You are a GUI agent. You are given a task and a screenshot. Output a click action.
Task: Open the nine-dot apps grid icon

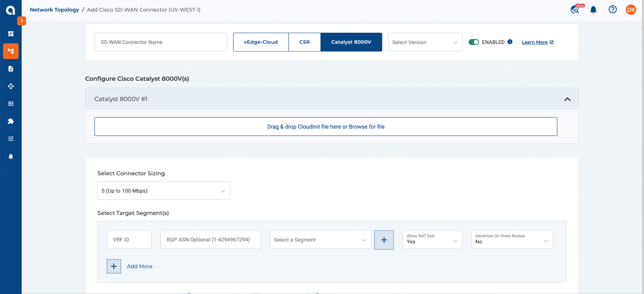click(x=11, y=104)
